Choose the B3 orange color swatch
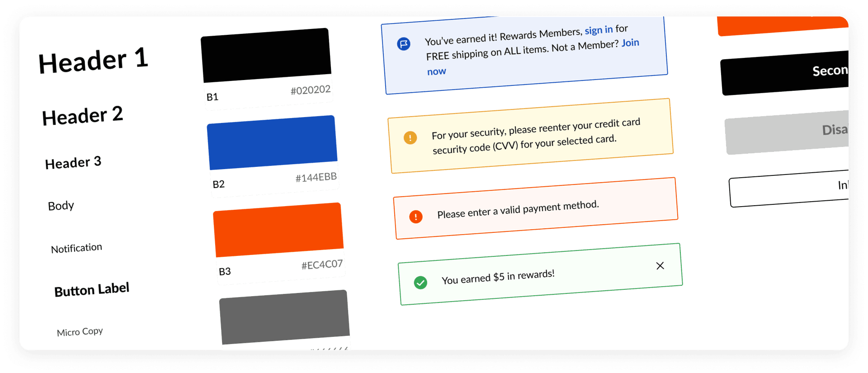This screenshot has height=373, width=868. click(x=278, y=230)
